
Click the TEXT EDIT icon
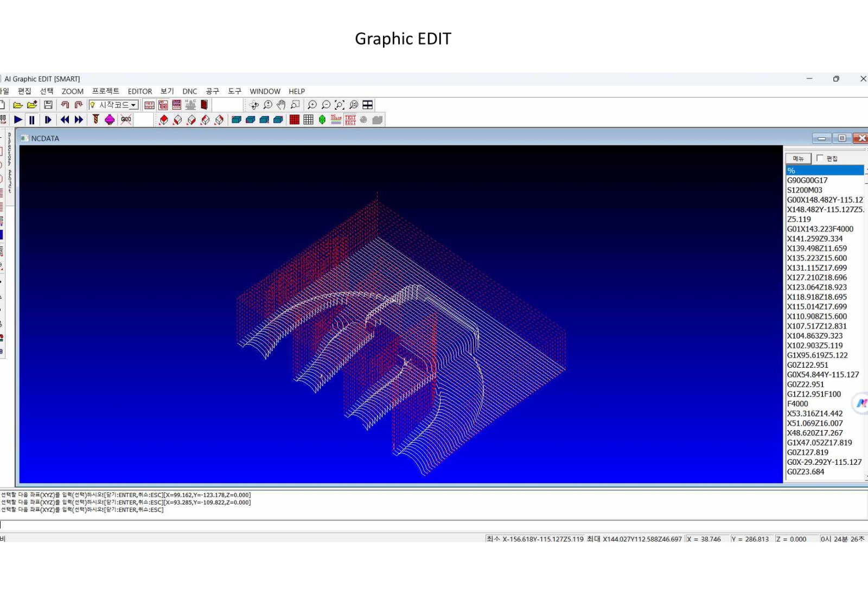[x=350, y=119]
